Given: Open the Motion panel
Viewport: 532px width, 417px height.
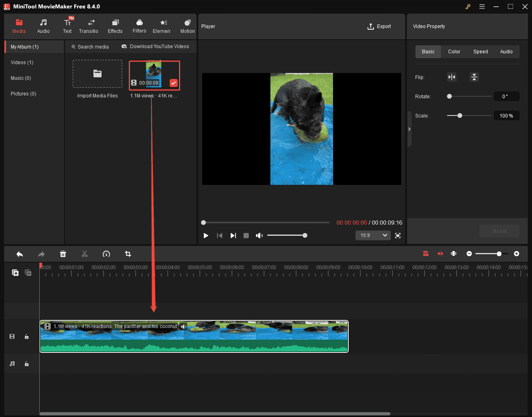Looking at the screenshot, I should coord(187,25).
